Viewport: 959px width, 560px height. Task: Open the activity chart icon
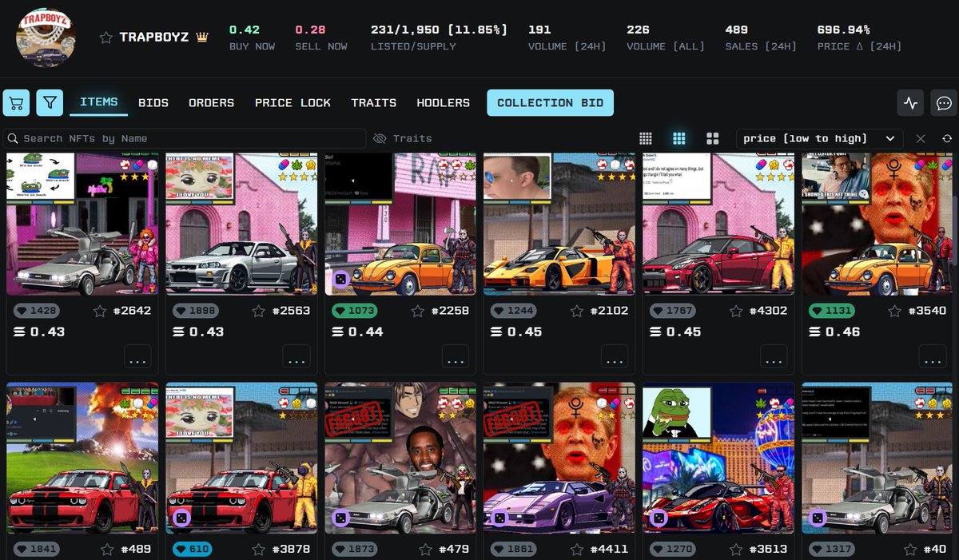(x=911, y=103)
